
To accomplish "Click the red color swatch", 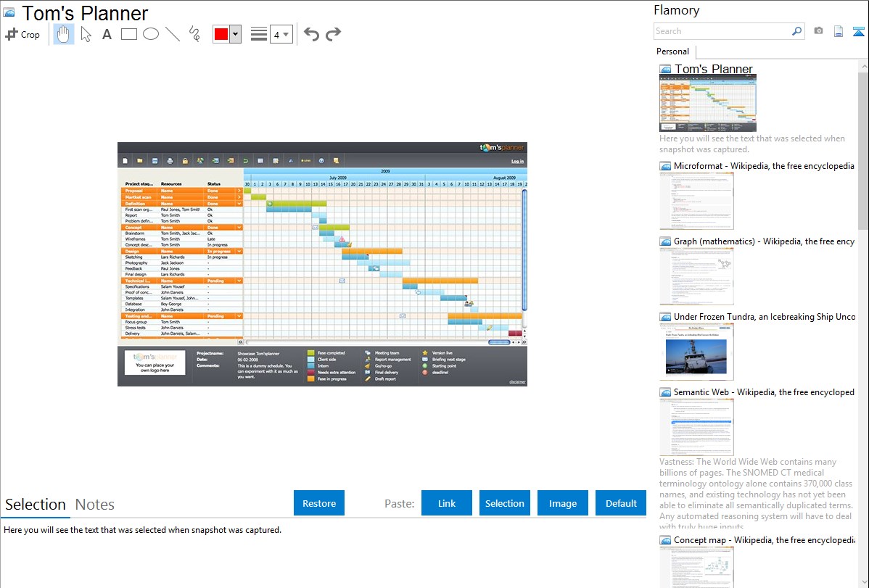I will (221, 34).
